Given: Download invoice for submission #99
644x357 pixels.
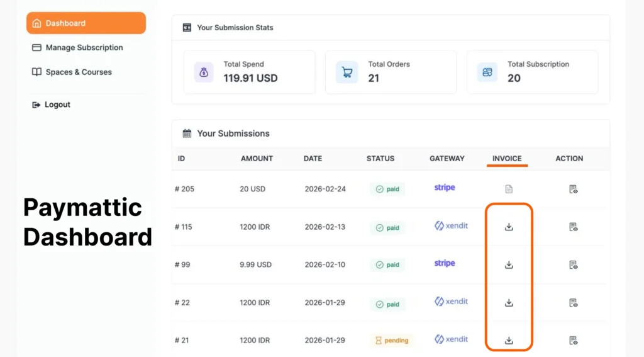Looking at the screenshot, I should (509, 265).
